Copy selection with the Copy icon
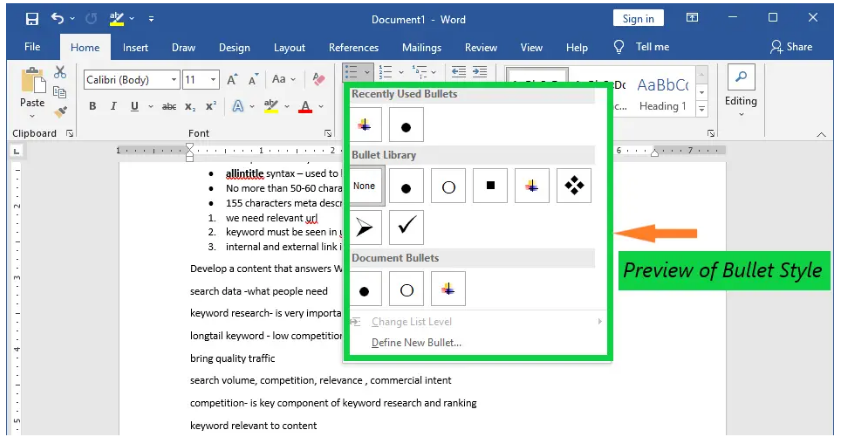Image resolution: width=842 pixels, height=441 pixels. tap(60, 92)
